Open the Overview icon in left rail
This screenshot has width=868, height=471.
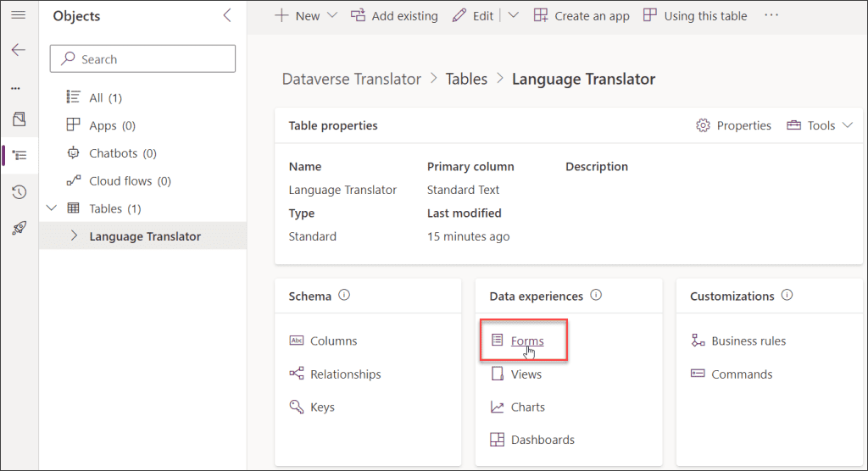[19, 119]
